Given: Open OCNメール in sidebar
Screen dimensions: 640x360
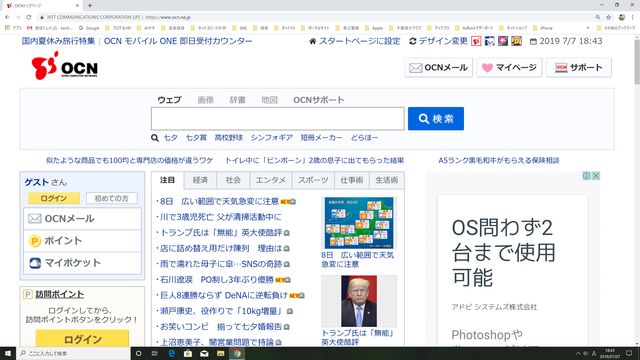Looking at the screenshot, I should pos(82,219).
